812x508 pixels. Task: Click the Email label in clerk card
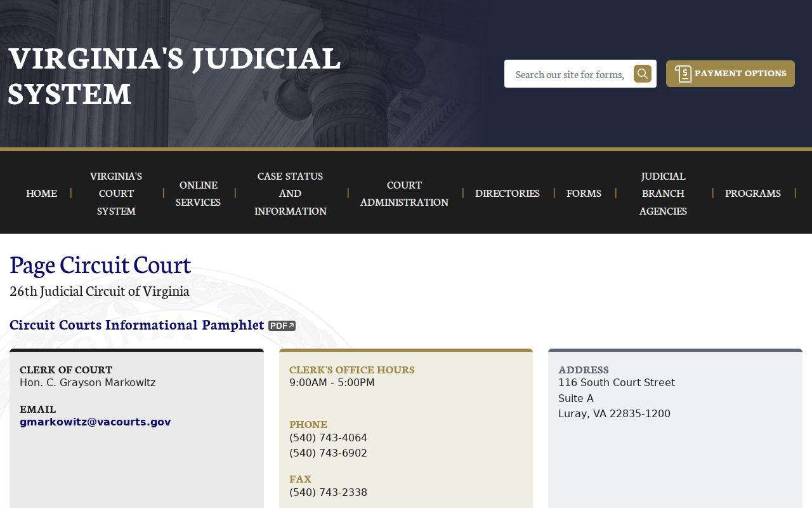coord(38,409)
